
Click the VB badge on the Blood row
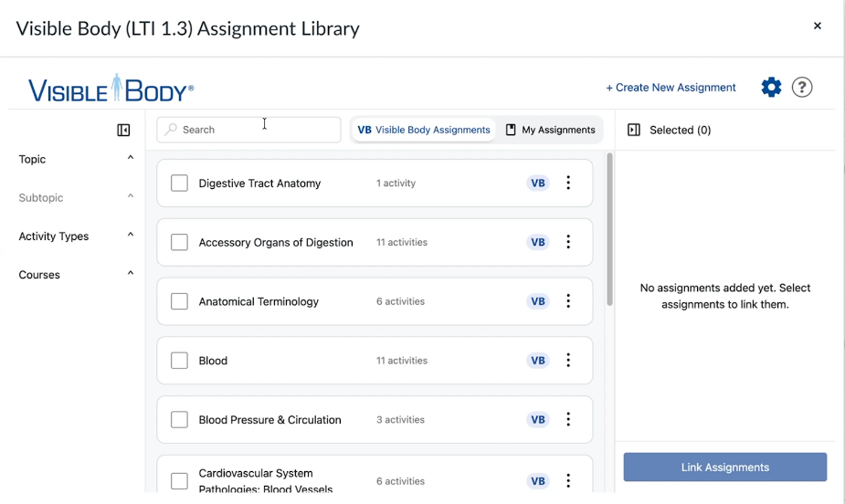point(538,361)
